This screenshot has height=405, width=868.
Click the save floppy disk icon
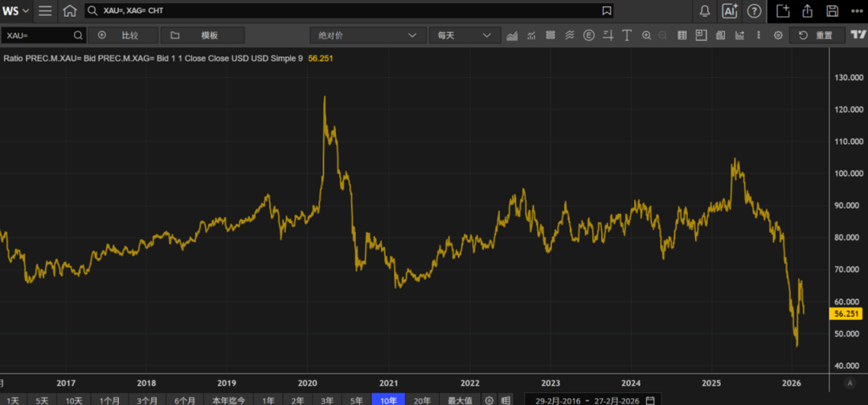(x=833, y=11)
